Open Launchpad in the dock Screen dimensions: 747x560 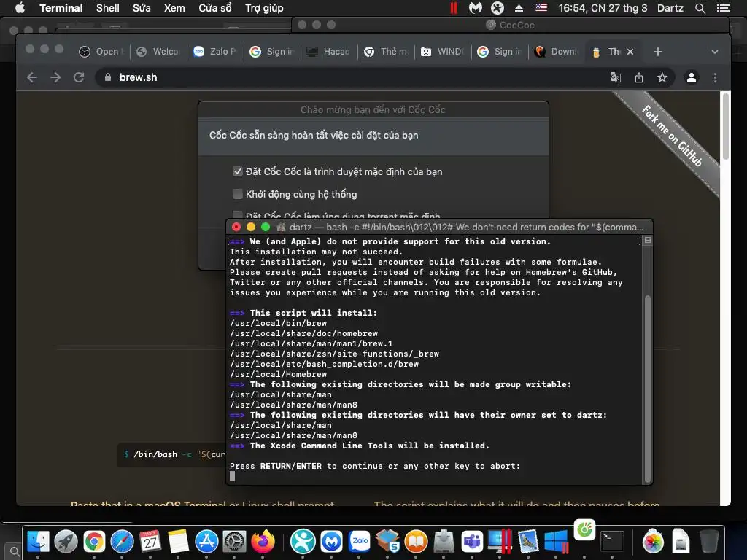(66, 542)
